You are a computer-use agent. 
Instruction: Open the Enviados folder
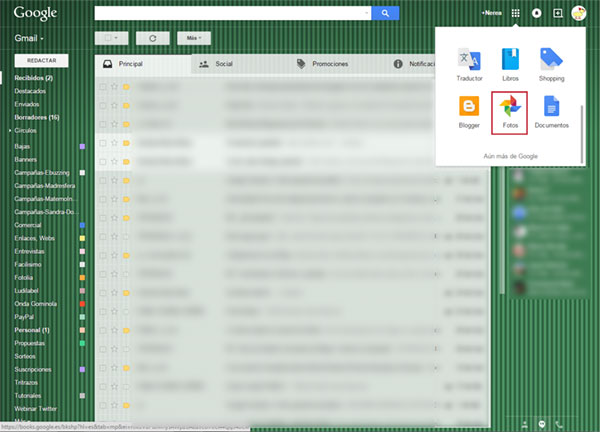(27, 104)
